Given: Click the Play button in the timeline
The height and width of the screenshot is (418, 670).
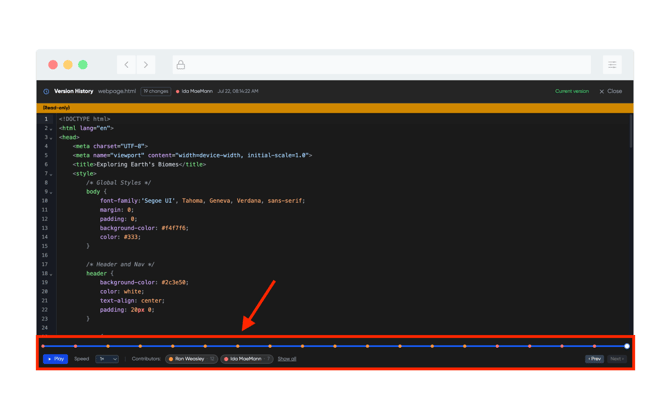Looking at the screenshot, I should point(56,359).
